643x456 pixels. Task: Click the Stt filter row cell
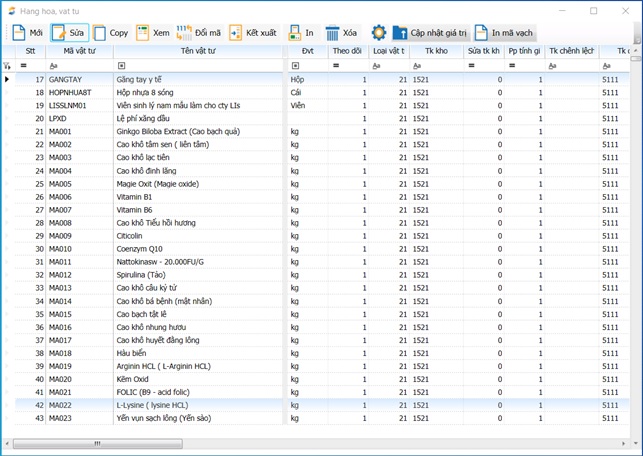click(30, 65)
